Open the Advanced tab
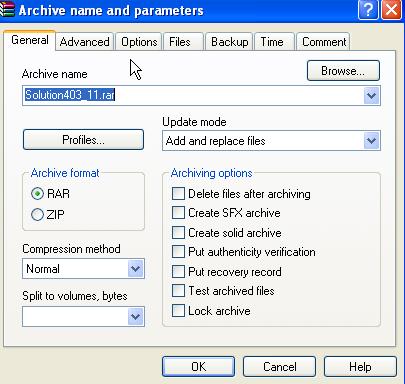Viewport: 405px width, 384px height. (85, 42)
